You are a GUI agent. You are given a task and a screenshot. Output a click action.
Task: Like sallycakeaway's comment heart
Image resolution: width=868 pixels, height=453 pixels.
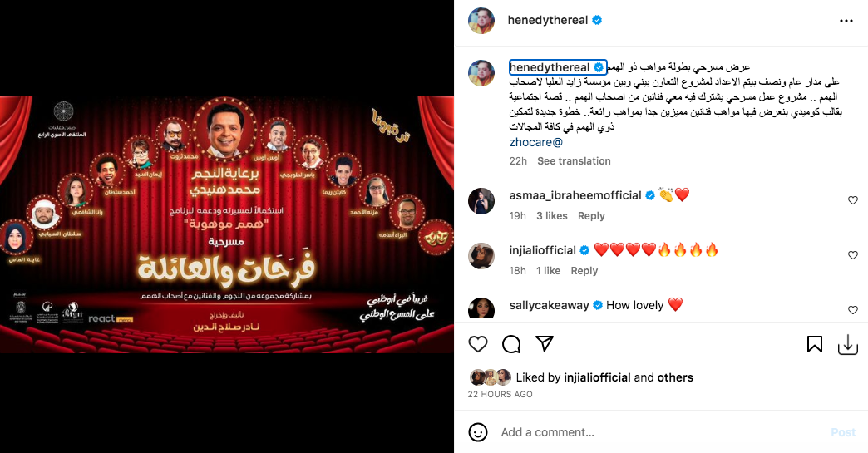click(852, 310)
